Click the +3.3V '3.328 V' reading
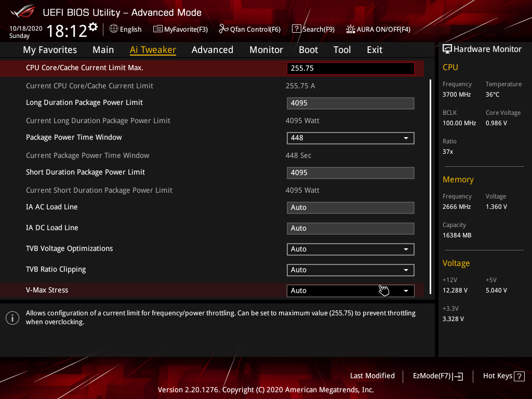Viewport: 532px width, 399px height. pyautogui.click(x=453, y=319)
